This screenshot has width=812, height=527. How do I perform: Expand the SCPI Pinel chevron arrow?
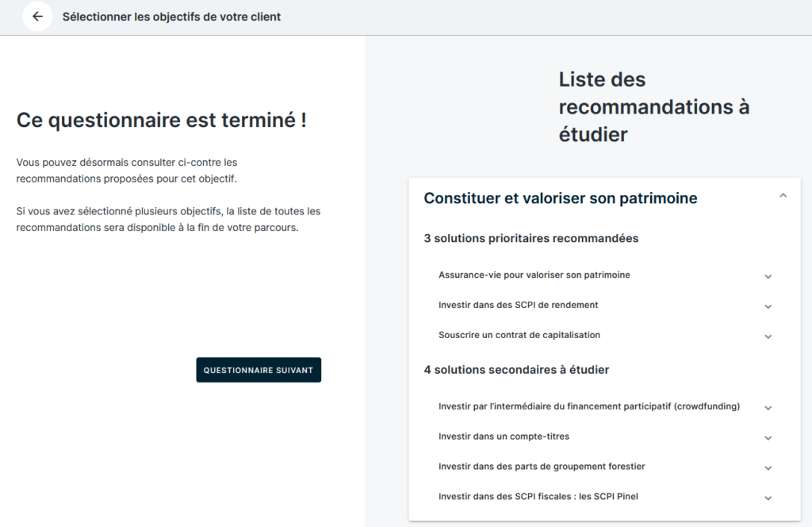pos(768,498)
